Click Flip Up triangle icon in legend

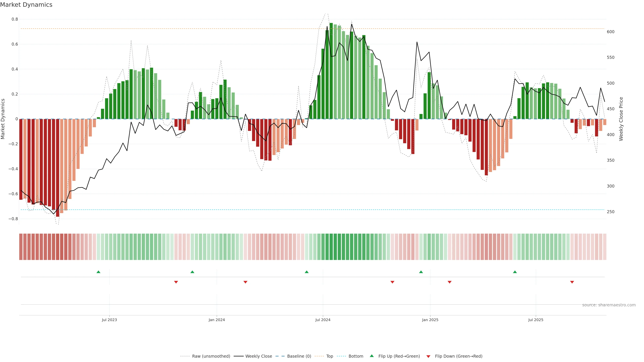(371, 356)
